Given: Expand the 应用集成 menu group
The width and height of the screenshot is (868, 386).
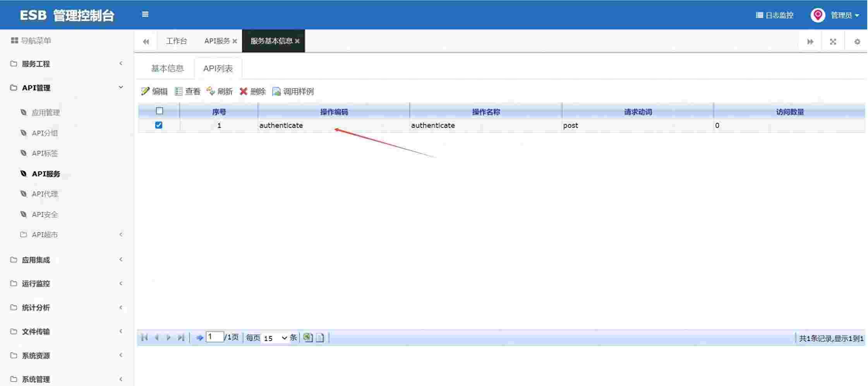Looking at the screenshot, I should [67, 260].
